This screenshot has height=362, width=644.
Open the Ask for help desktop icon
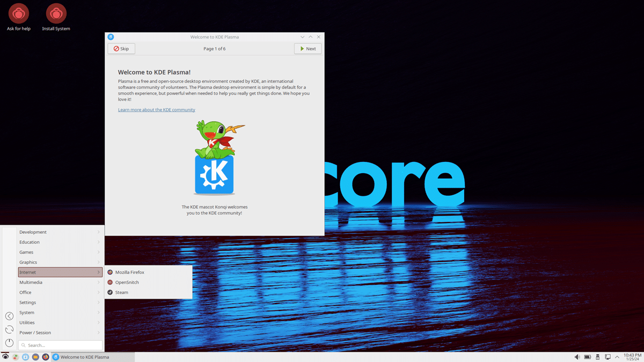(x=18, y=14)
